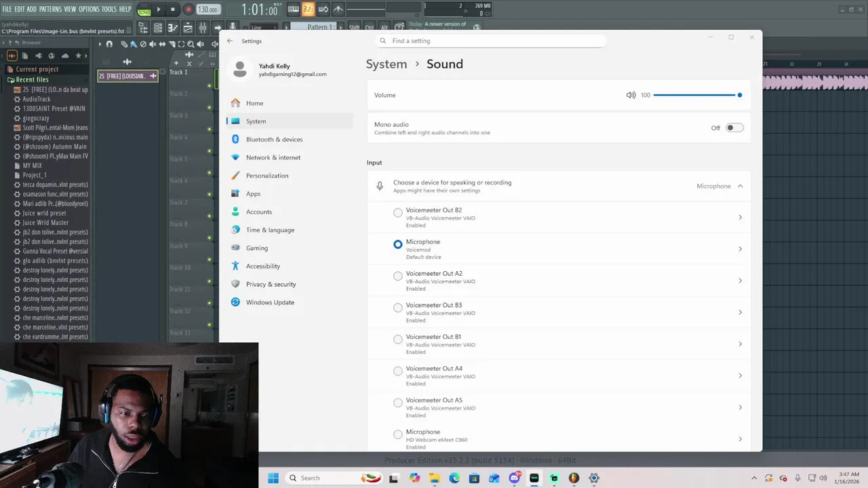Open Accessibility settings
Screen dimensions: 868x488
[x=290, y=266]
